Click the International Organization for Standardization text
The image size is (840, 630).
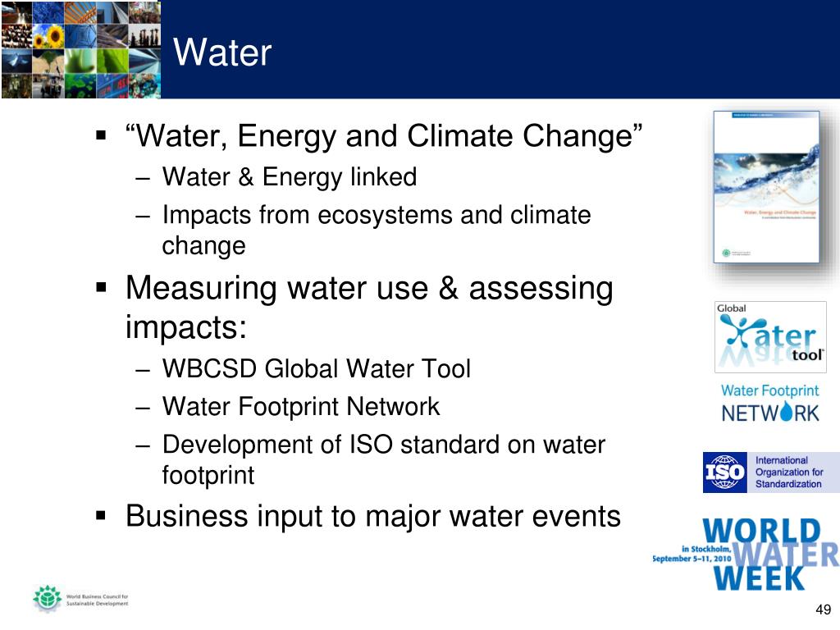coord(788,472)
